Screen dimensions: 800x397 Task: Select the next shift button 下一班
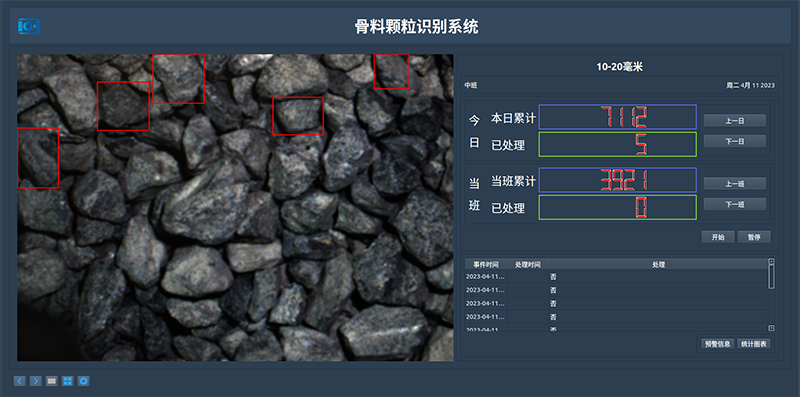735,204
